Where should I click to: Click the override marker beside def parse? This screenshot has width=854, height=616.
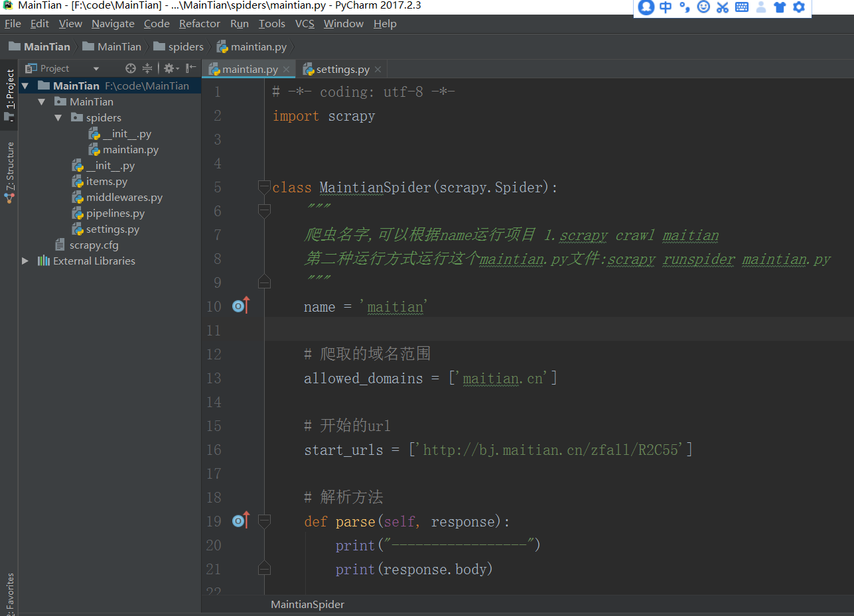point(240,521)
